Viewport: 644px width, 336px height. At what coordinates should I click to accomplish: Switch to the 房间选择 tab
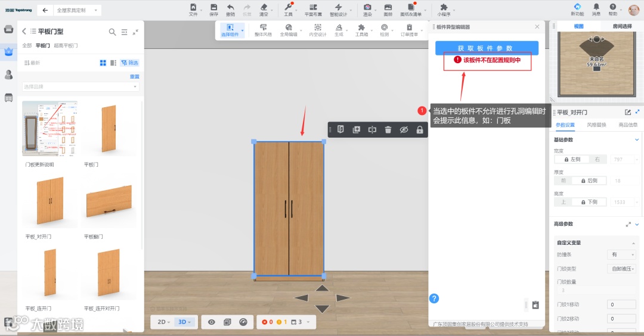point(622,26)
